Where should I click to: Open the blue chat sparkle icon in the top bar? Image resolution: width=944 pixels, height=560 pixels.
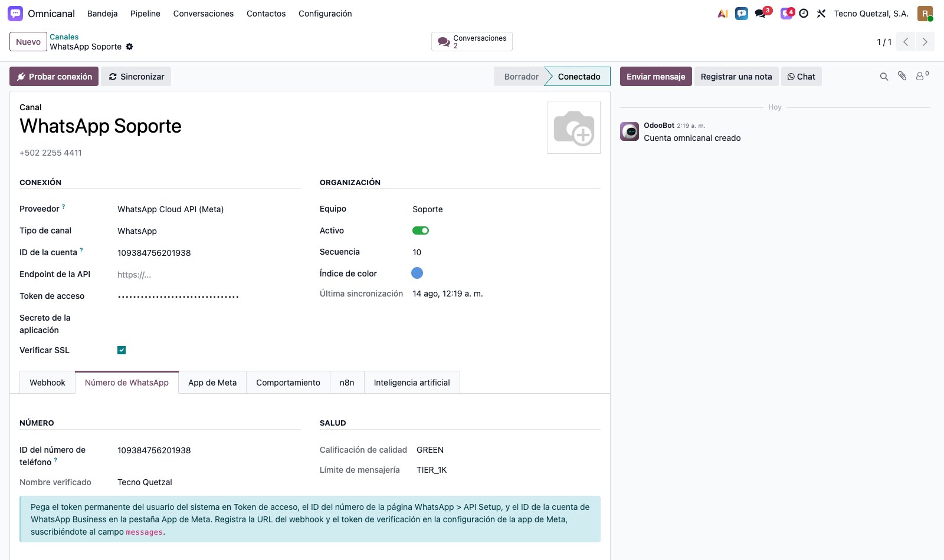[x=742, y=14]
